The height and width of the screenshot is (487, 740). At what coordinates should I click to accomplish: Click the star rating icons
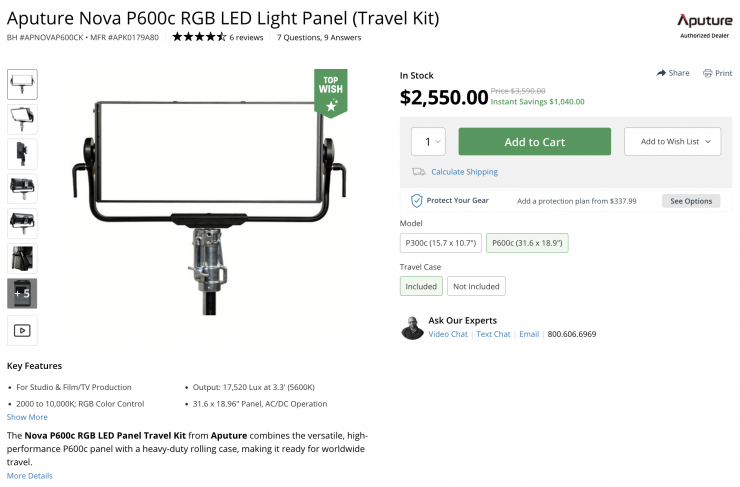tap(199, 37)
